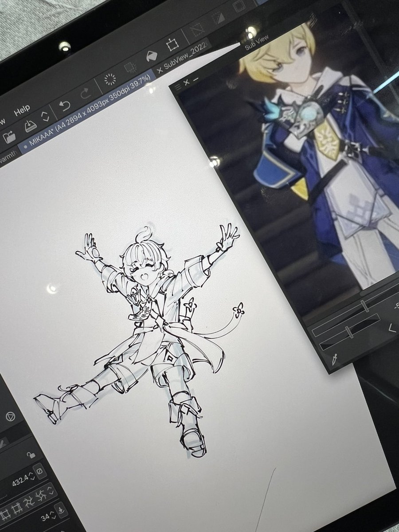Close the SubView_2022 tab
399x532 pixels.
pos(160,70)
